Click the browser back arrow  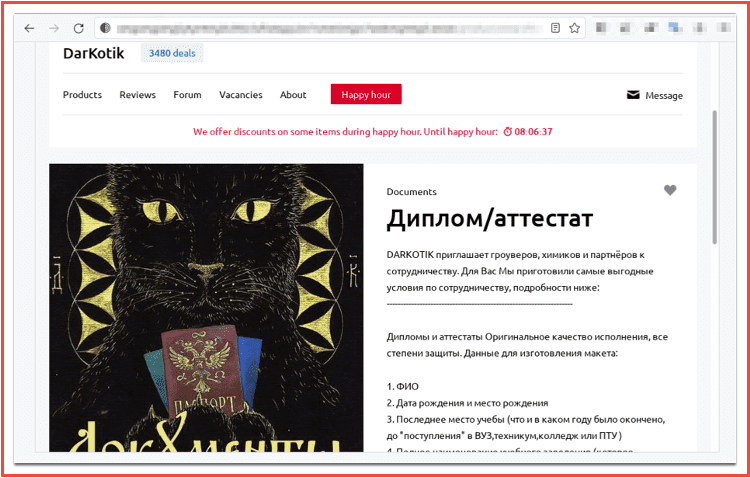30,28
